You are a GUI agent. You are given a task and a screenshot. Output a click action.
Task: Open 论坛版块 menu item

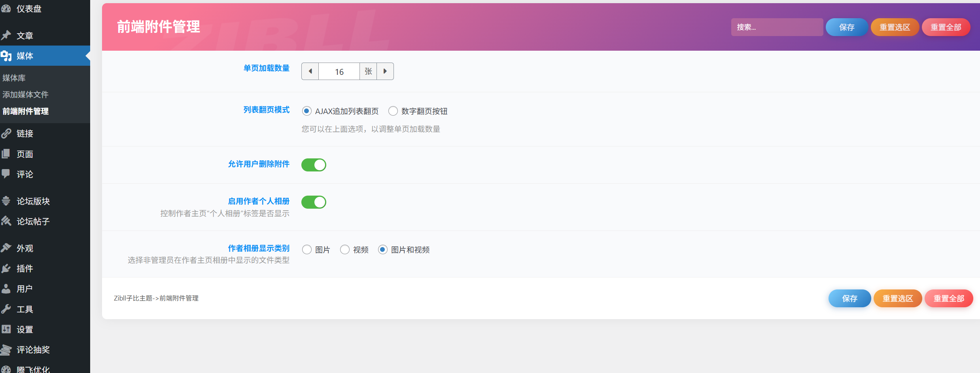click(45, 201)
